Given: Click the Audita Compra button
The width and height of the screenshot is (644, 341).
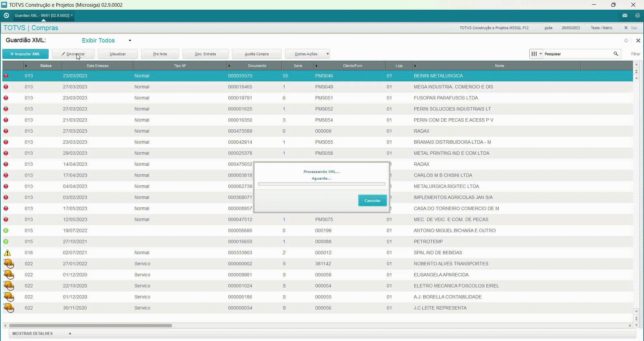Looking at the screenshot, I should (257, 54).
